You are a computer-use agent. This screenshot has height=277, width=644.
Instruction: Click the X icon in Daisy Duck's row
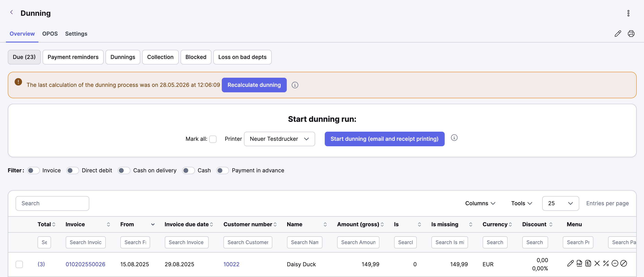coord(597,264)
